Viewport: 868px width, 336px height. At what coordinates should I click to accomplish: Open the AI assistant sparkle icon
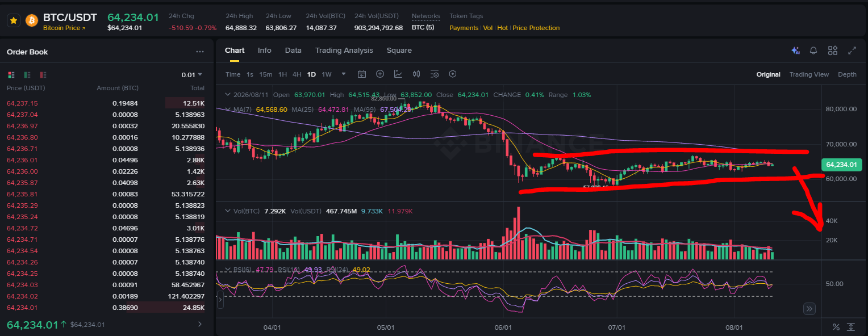tap(795, 51)
